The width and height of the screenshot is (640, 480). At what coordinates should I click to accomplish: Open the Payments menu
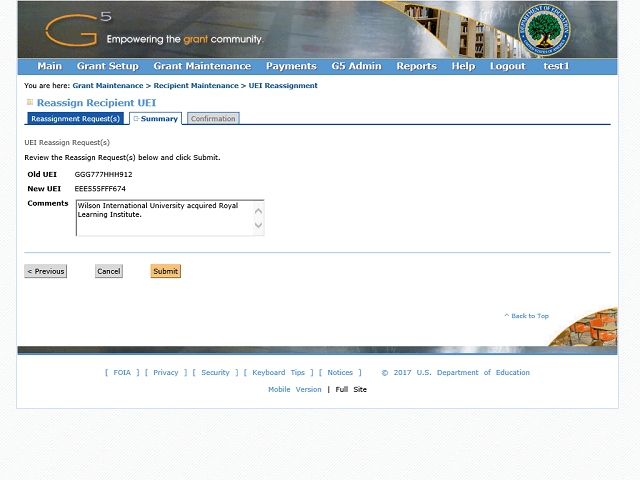291,66
